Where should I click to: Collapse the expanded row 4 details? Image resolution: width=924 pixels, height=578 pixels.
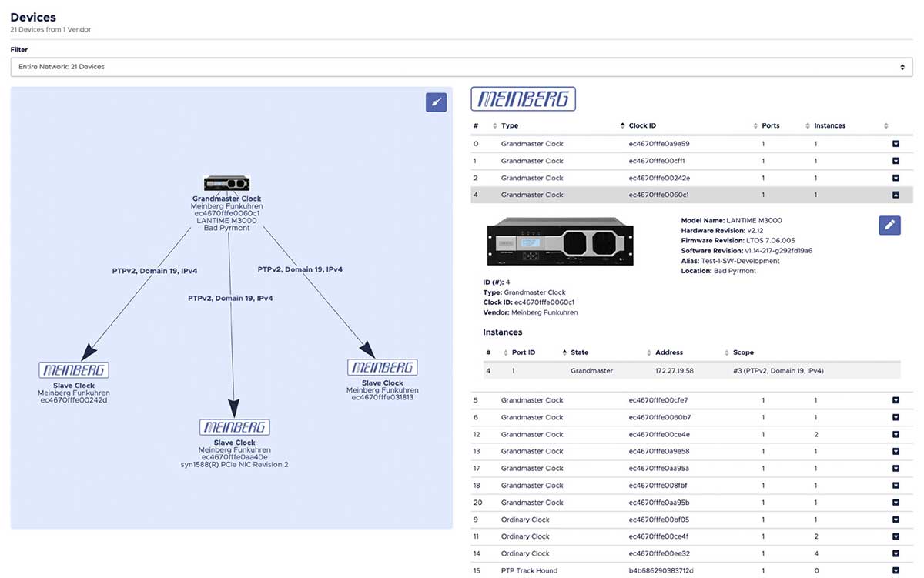896,195
